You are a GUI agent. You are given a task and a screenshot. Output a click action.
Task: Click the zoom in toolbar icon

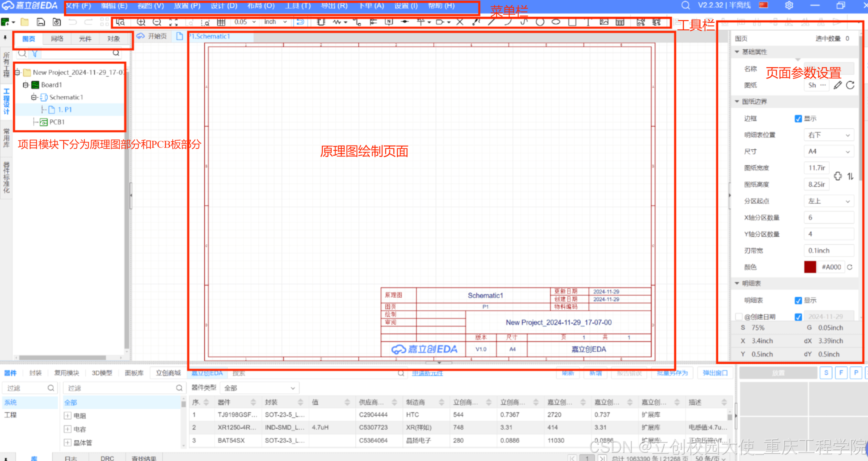tap(141, 22)
